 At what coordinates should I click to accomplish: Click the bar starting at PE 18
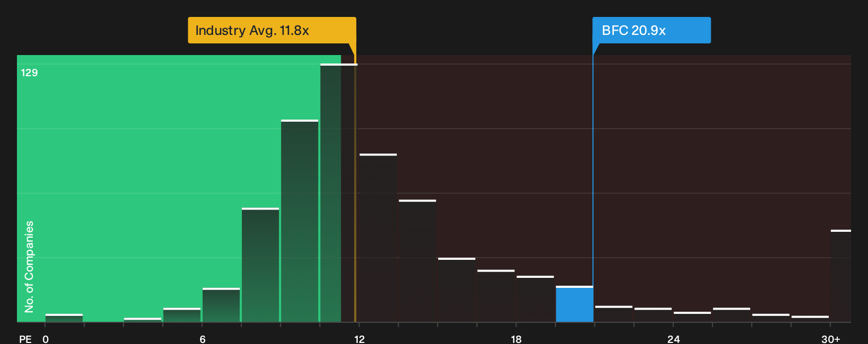click(x=535, y=299)
